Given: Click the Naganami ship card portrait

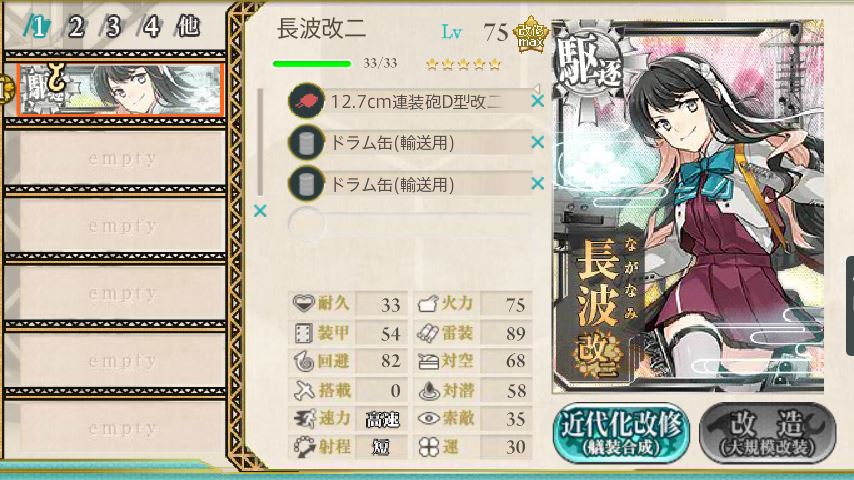Looking at the screenshot, I should (688, 206).
